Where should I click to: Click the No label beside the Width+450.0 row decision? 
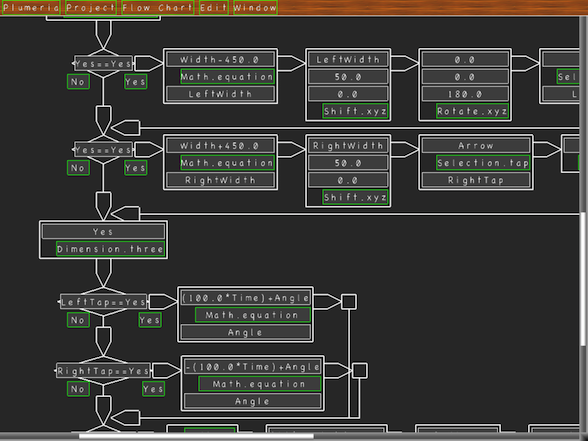click(78, 168)
